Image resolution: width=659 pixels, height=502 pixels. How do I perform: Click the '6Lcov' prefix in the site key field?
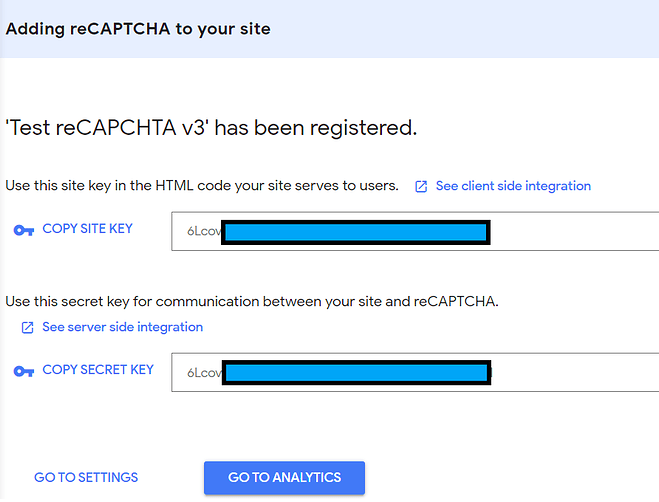point(203,232)
